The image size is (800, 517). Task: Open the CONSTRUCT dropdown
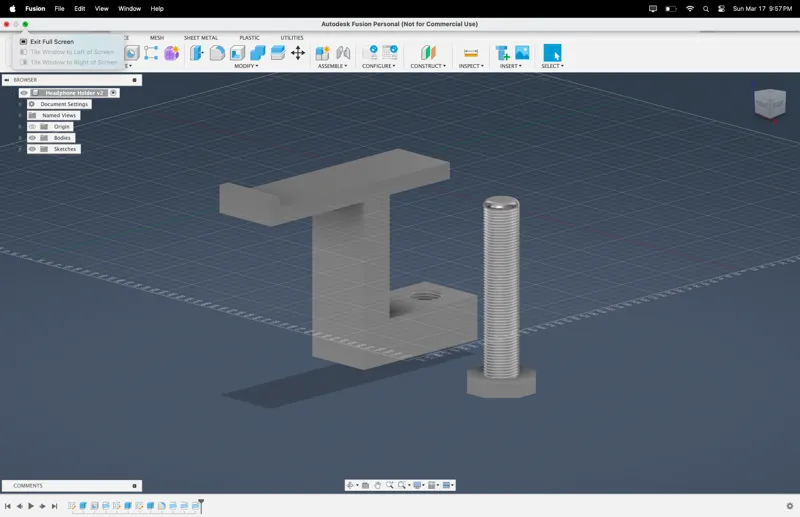(428, 66)
